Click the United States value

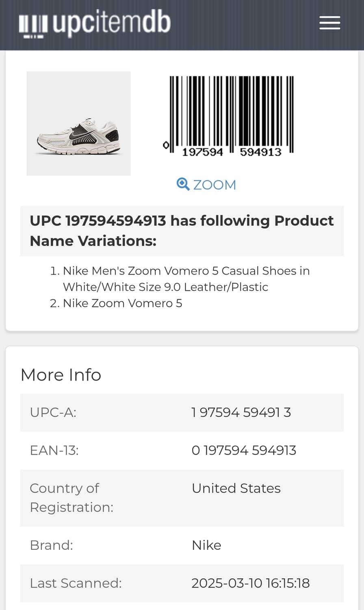tap(236, 488)
